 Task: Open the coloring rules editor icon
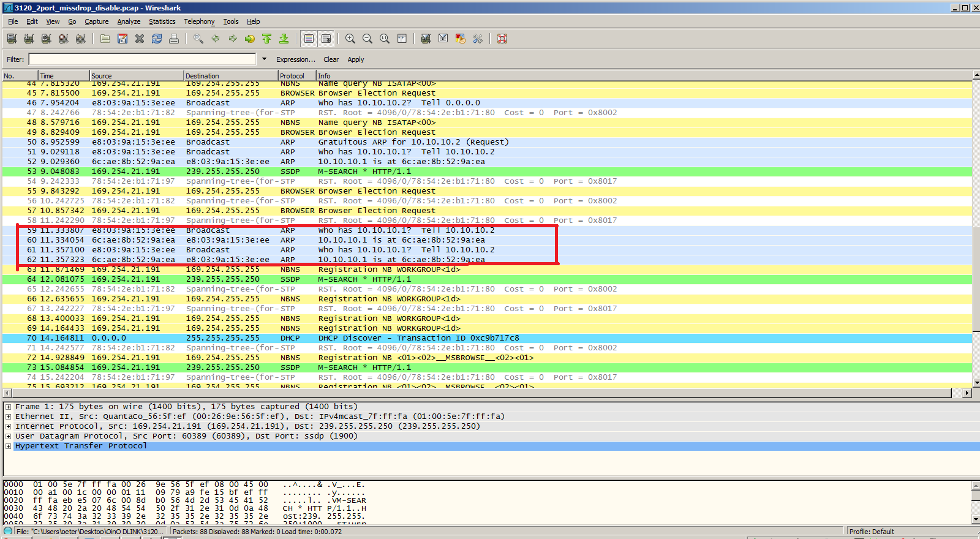[460, 39]
